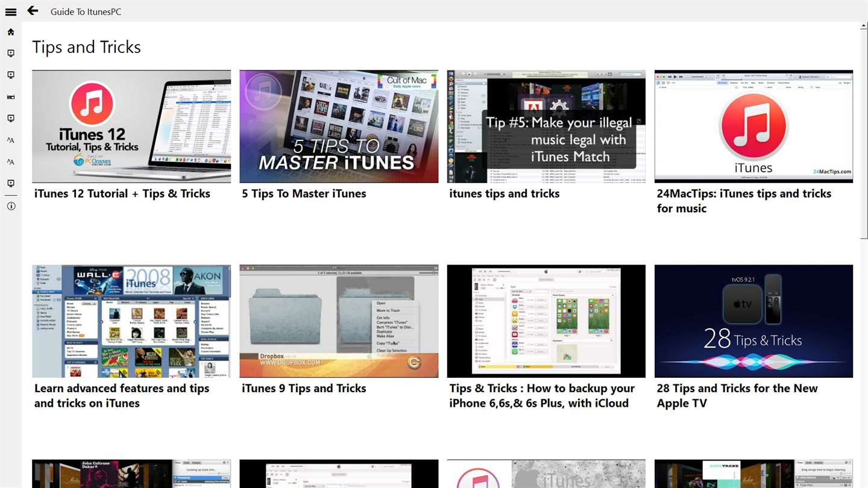Select the card-shaped icon in the sidebar
The image size is (868, 488).
tap(11, 97)
